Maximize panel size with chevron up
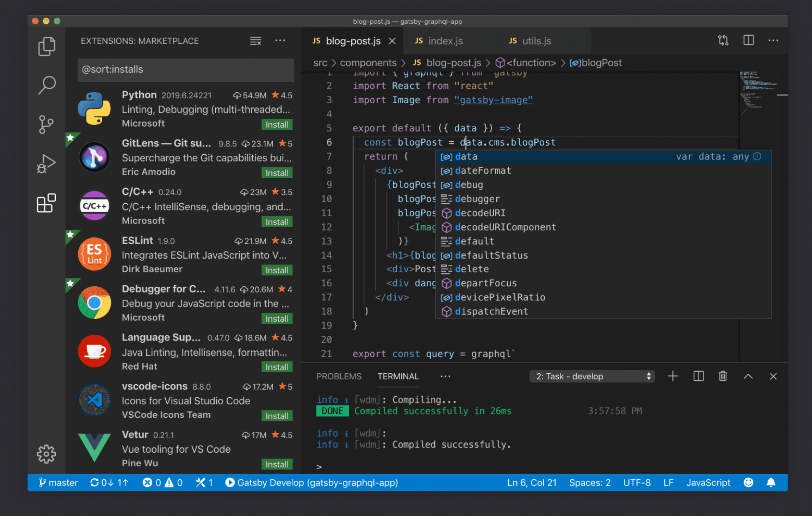Image resolution: width=812 pixels, height=516 pixels. [748, 376]
